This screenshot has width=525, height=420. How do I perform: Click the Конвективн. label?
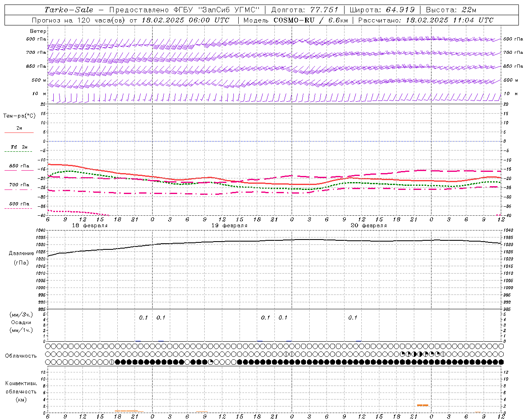pyautogui.click(x=21, y=383)
